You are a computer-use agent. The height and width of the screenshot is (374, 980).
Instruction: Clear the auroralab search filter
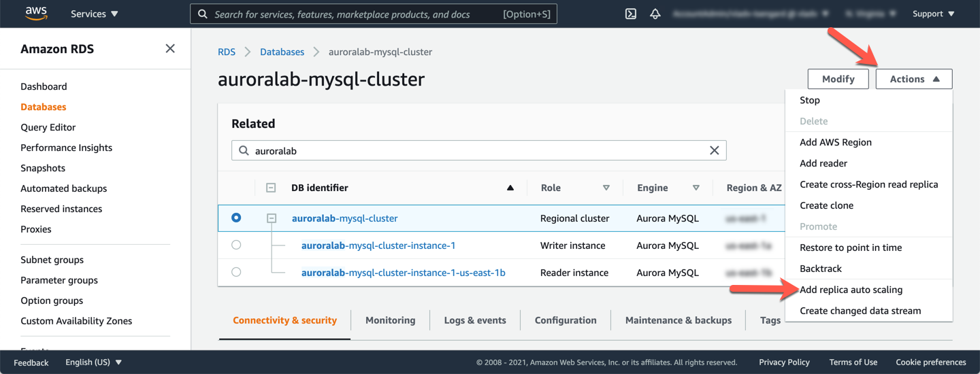click(x=714, y=150)
